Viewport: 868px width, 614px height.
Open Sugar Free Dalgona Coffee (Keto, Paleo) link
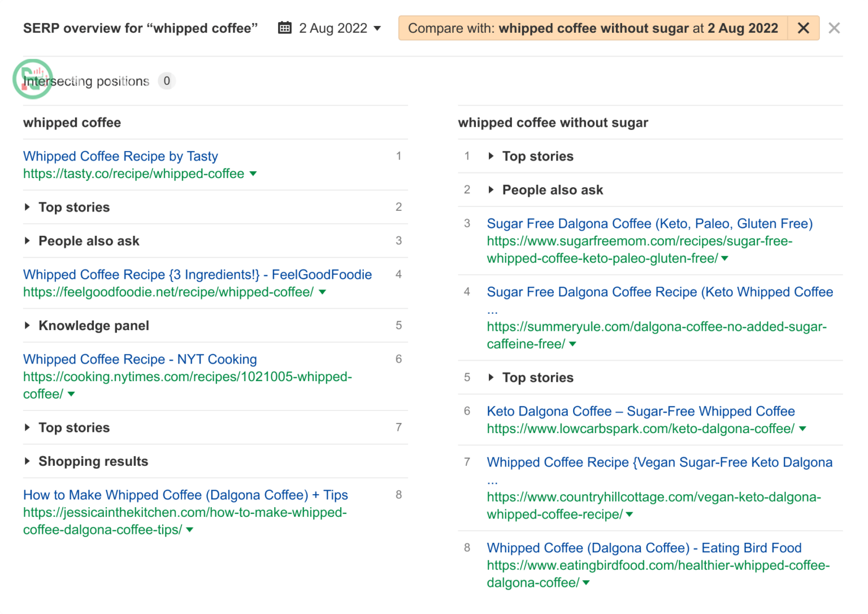point(650,223)
